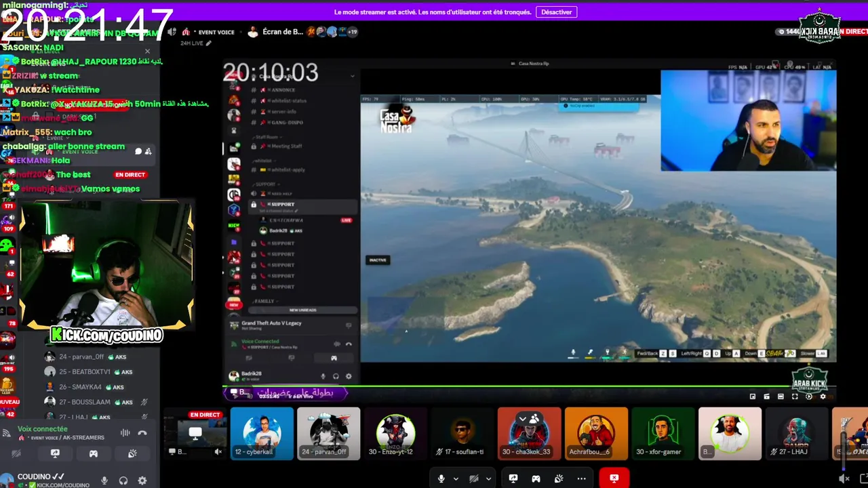Open Meeting Staff locked channel
This screenshot has width=868, height=488.
[287, 146]
